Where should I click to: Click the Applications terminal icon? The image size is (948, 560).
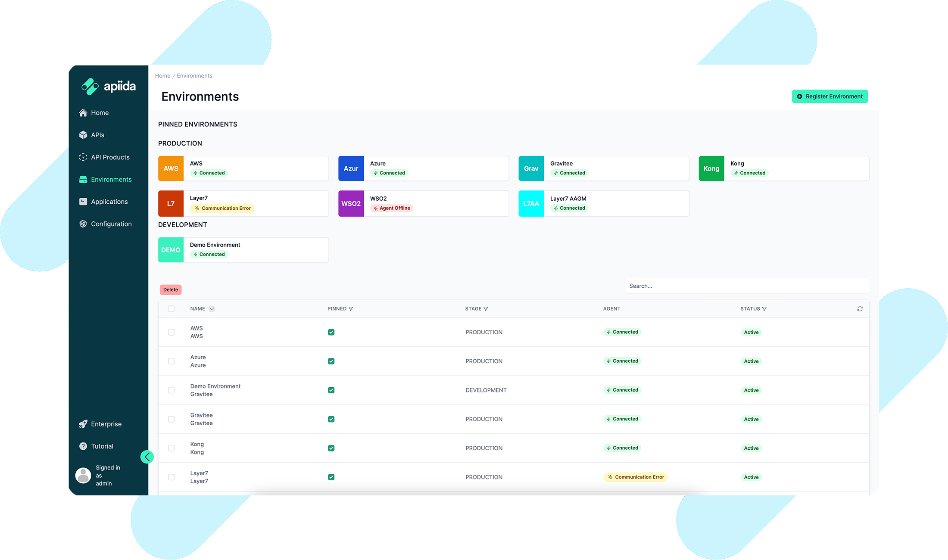(83, 202)
